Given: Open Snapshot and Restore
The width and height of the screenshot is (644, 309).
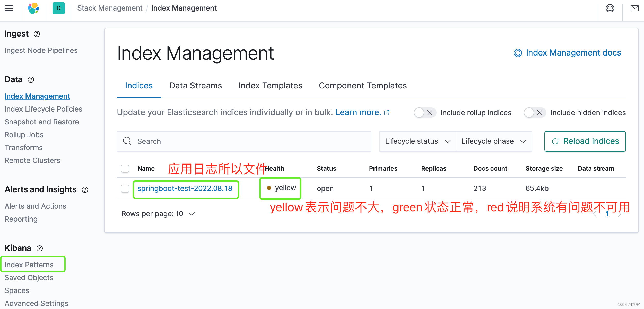Looking at the screenshot, I should pyautogui.click(x=42, y=122).
